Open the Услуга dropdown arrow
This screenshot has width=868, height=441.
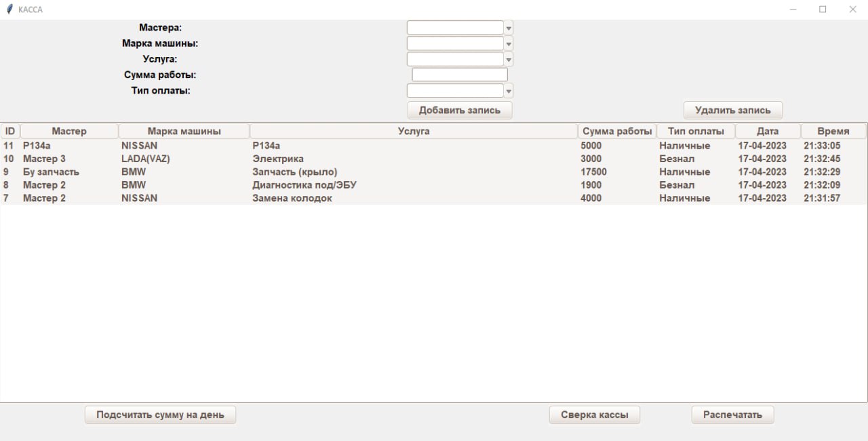509,59
